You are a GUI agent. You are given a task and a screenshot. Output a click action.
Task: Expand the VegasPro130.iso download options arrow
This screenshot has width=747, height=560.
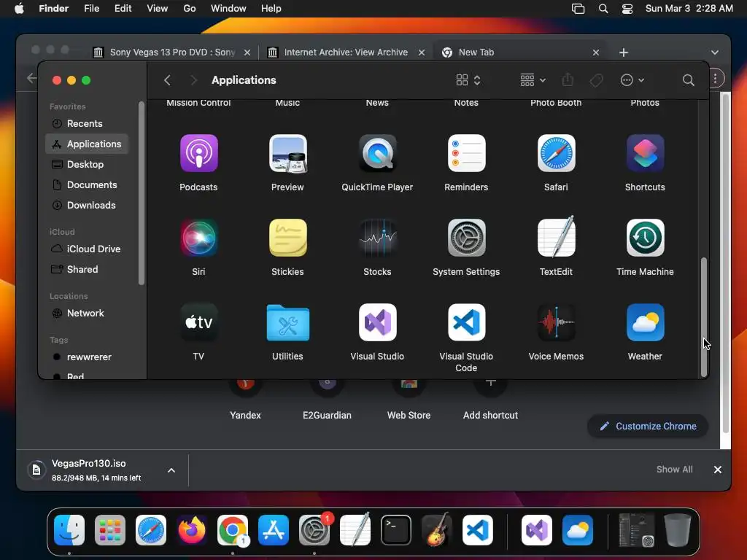click(x=171, y=470)
